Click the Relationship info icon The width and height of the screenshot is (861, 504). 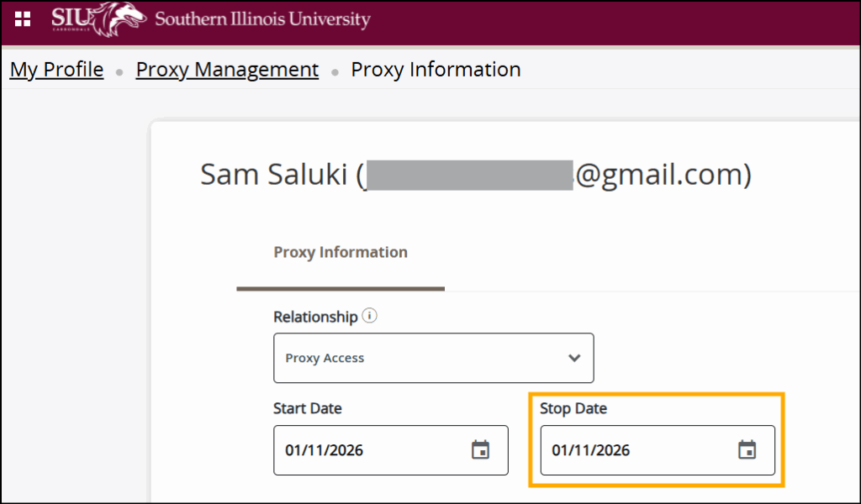click(369, 317)
